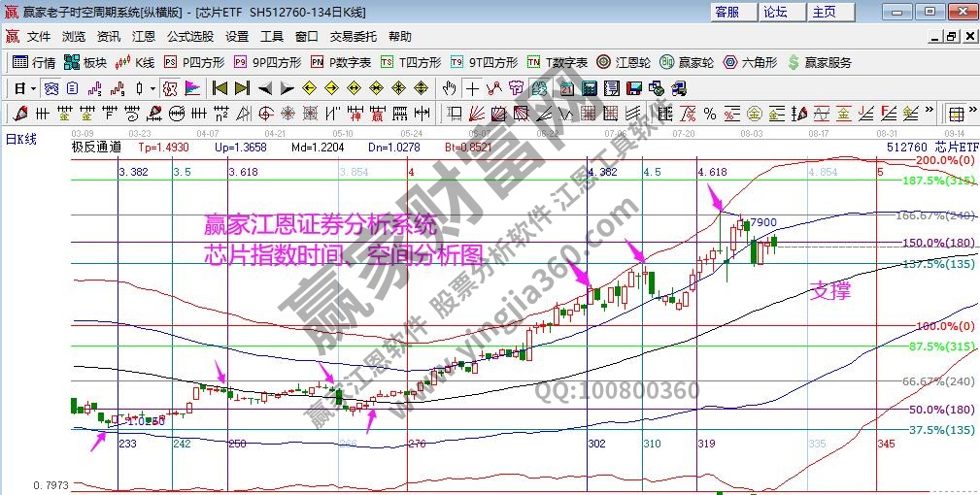
Task: Open the 交易委托 menu
Action: coord(353,37)
